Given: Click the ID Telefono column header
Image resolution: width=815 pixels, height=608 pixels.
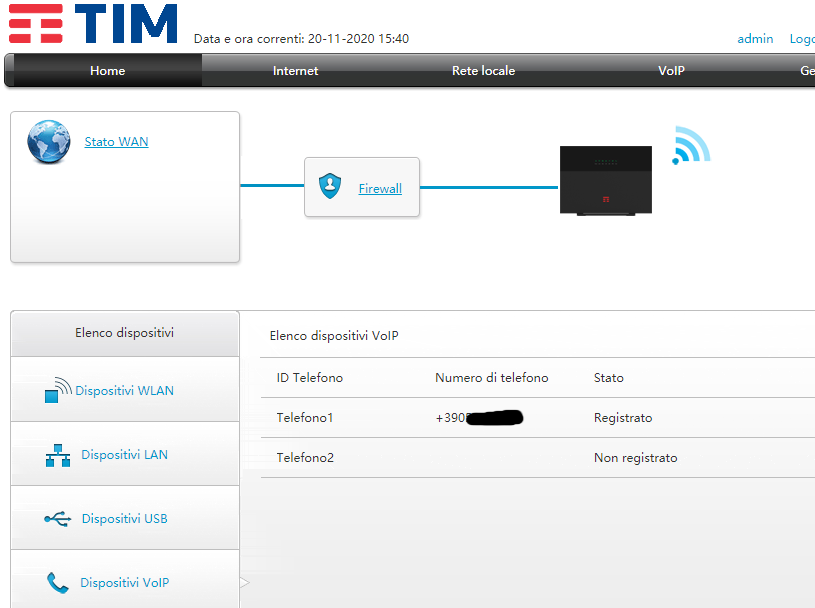Looking at the screenshot, I should [309, 378].
